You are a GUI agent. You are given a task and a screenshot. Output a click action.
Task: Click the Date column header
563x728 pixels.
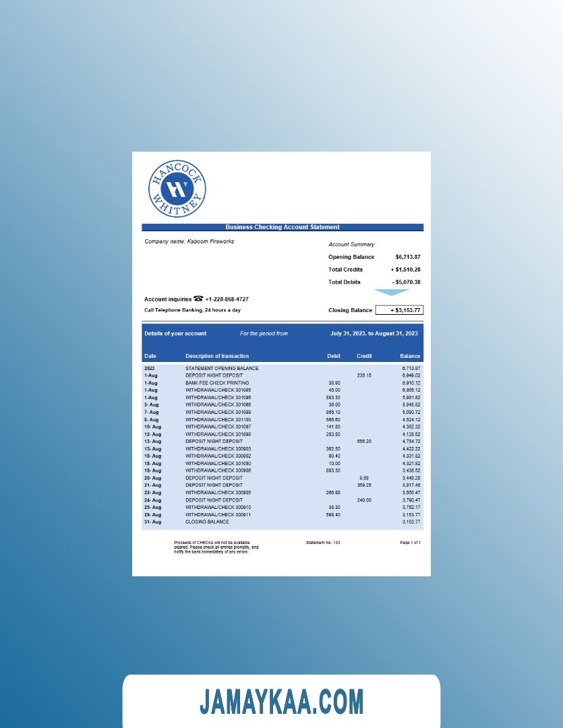tap(150, 356)
